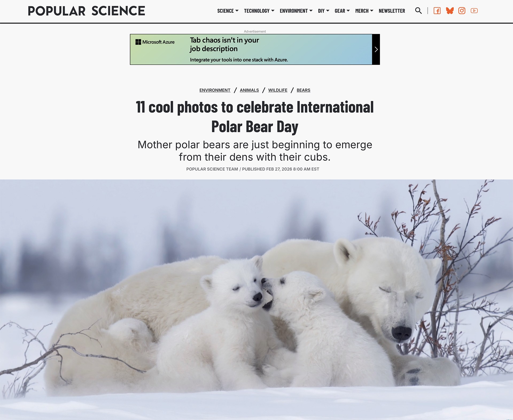Click the Popular Science Team byline

212,169
